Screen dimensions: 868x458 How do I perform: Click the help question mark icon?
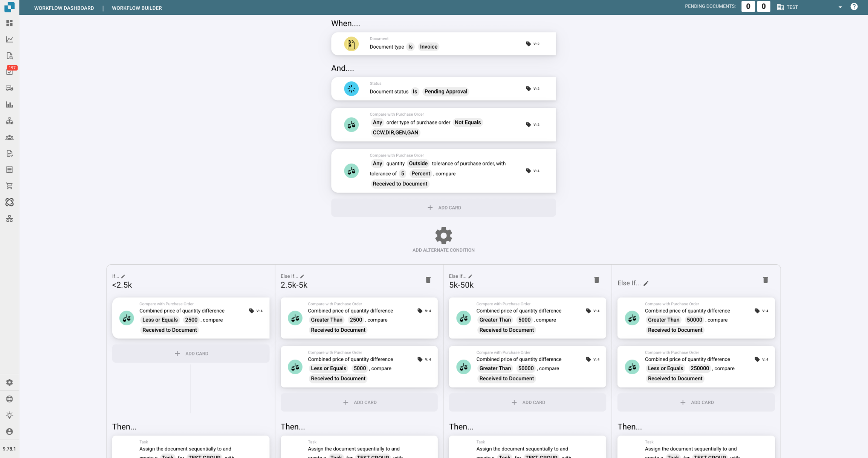(x=854, y=7)
